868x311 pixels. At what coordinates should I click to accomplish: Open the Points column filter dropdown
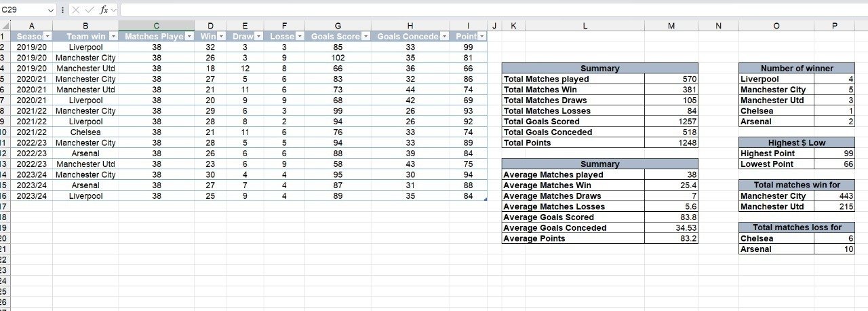[481, 37]
